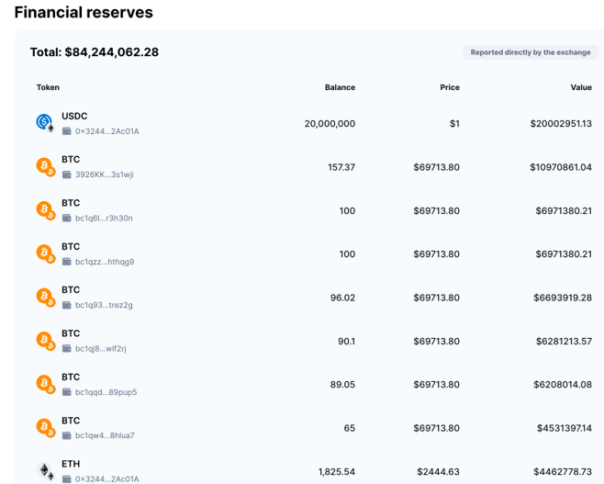This screenshot has width=604, height=484.
Task: Click the BTC icon for wallet bc1q93...trez2g
Action: (45, 297)
